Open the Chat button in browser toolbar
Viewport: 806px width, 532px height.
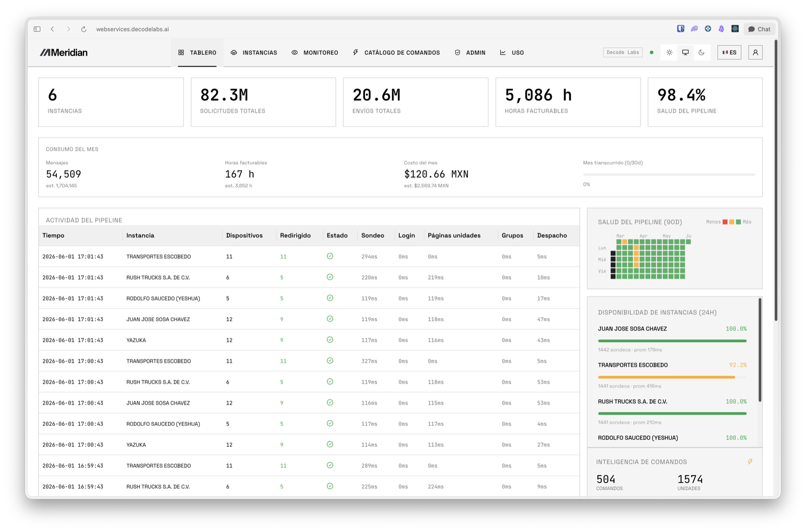coord(759,29)
